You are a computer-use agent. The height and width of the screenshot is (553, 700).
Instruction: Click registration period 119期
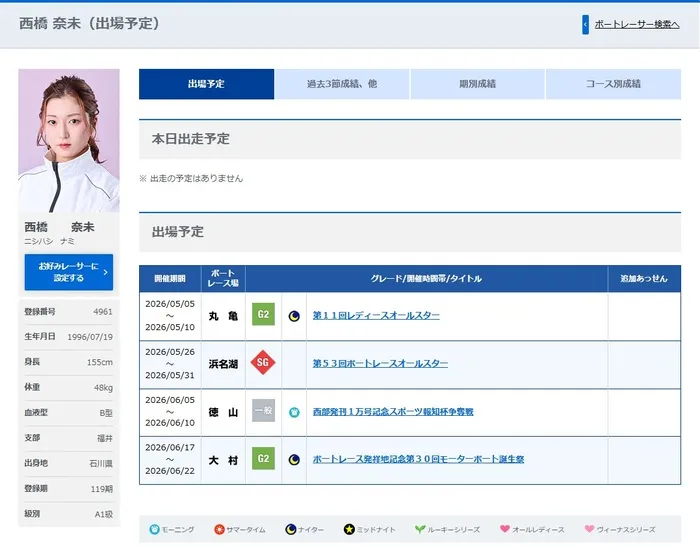coord(102,489)
